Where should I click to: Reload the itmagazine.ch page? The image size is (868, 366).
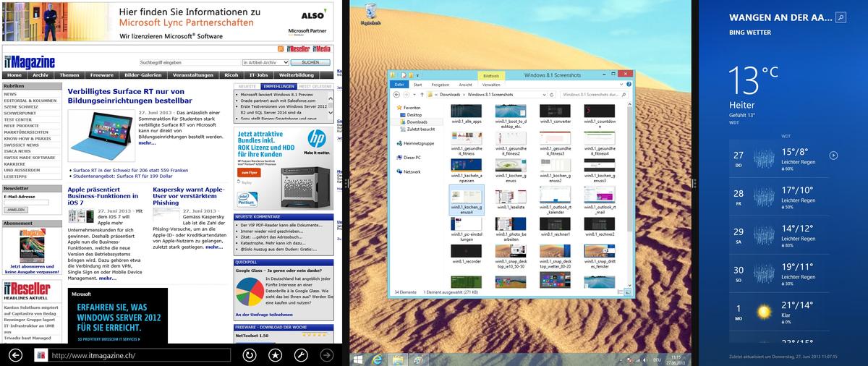(x=250, y=355)
